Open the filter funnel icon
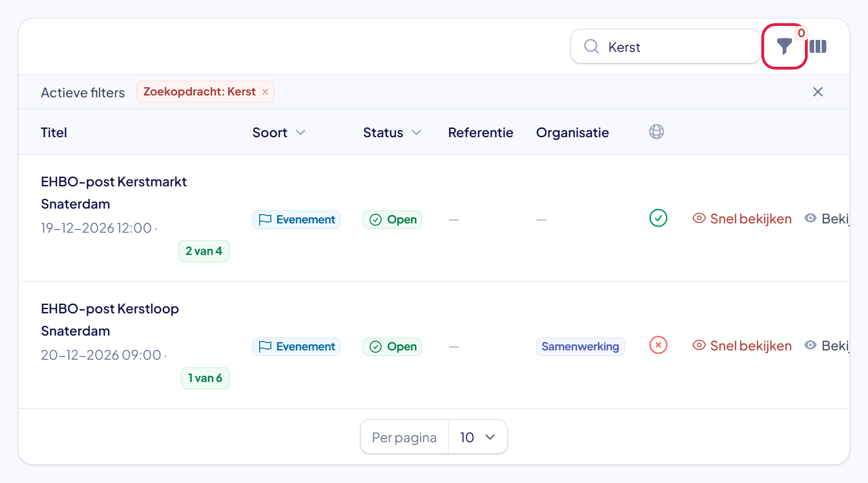 point(785,46)
